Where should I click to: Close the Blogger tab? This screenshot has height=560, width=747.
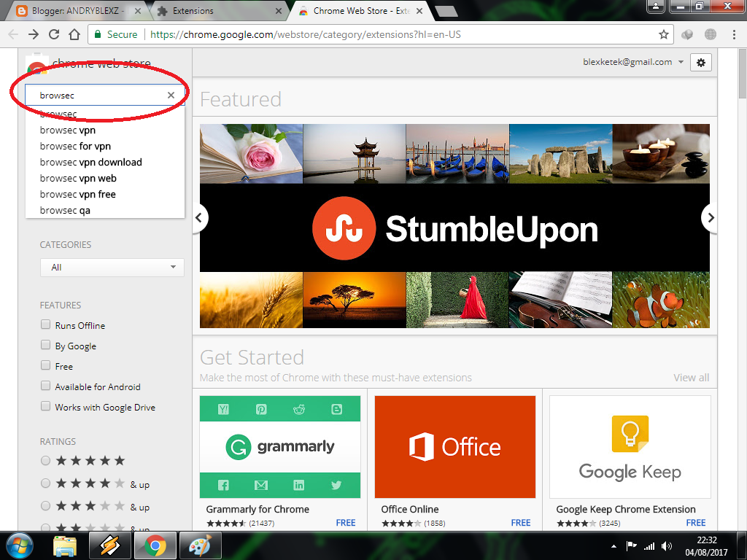click(138, 10)
